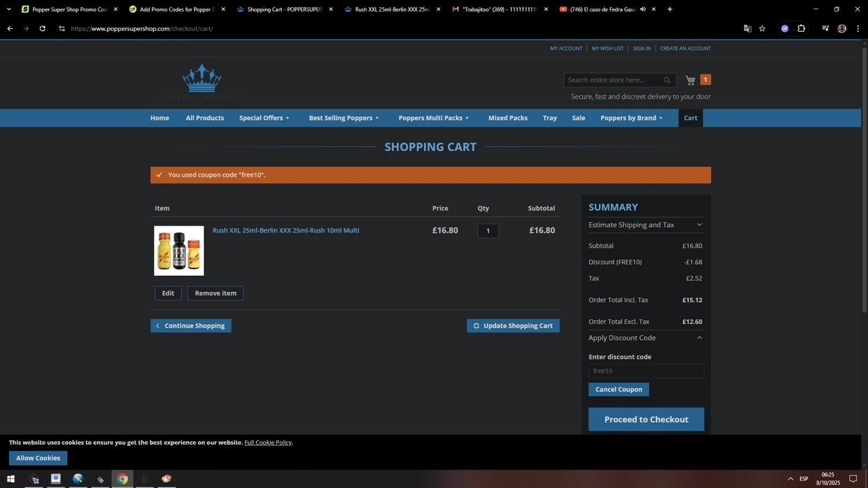Open media controls icon in toolbar
Viewport: 868px width, 488px height.
point(825,28)
